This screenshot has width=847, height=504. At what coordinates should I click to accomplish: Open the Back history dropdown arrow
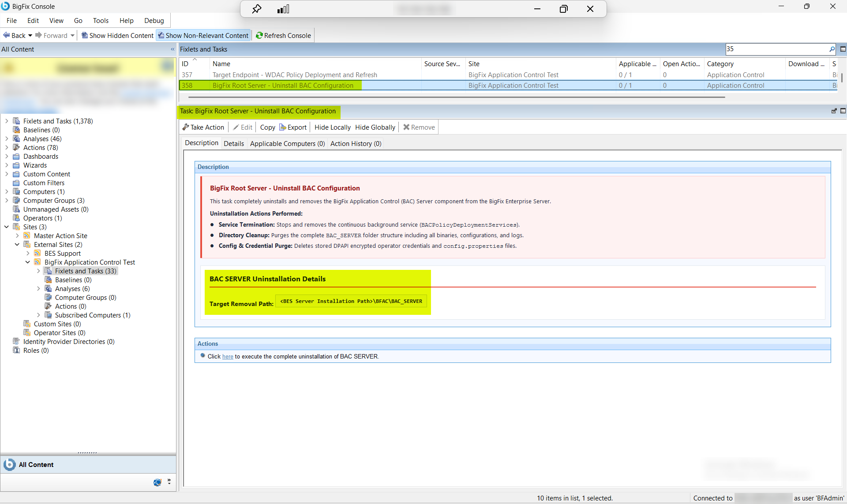[30, 35]
